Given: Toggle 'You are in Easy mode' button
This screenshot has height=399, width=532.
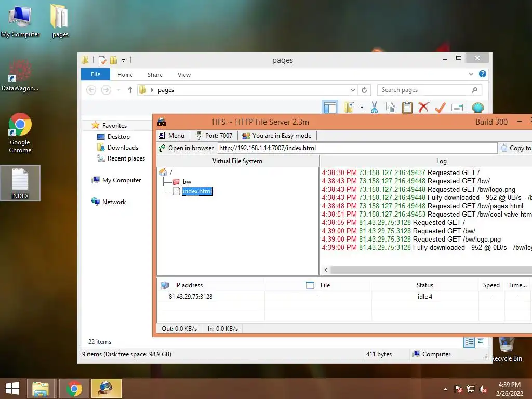Looking at the screenshot, I should coord(276,136).
